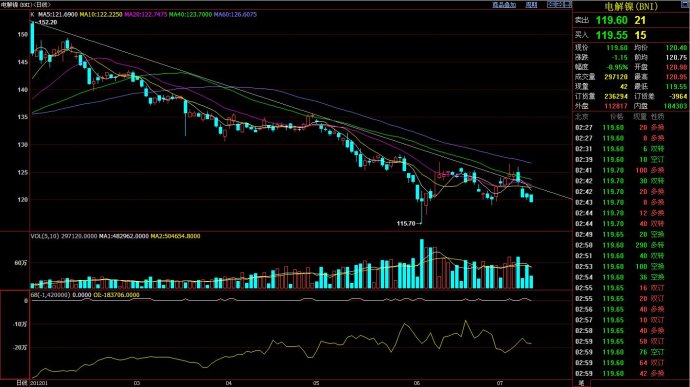Select the 02:59 tick row with volume 76
This screenshot has height=387, width=690.
tap(631, 352)
